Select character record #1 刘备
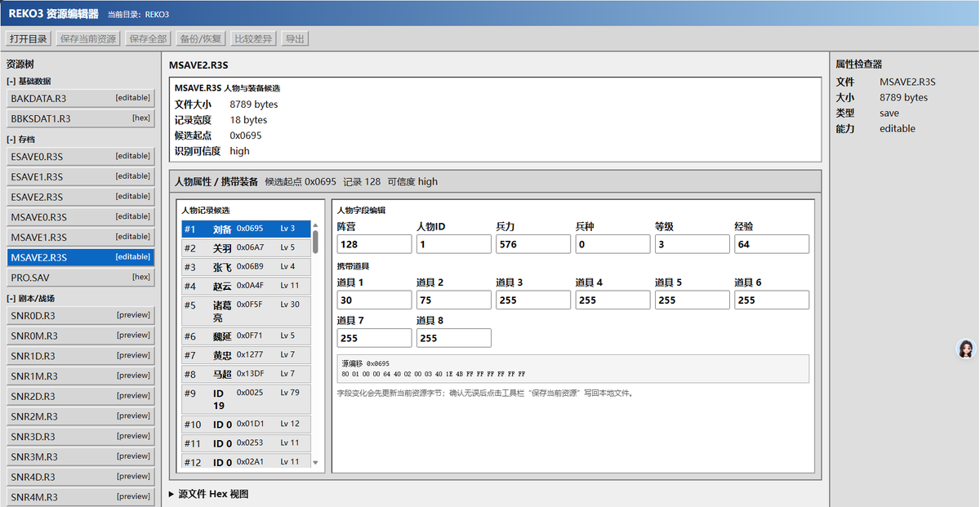The height and width of the screenshot is (507, 980). pos(246,229)
